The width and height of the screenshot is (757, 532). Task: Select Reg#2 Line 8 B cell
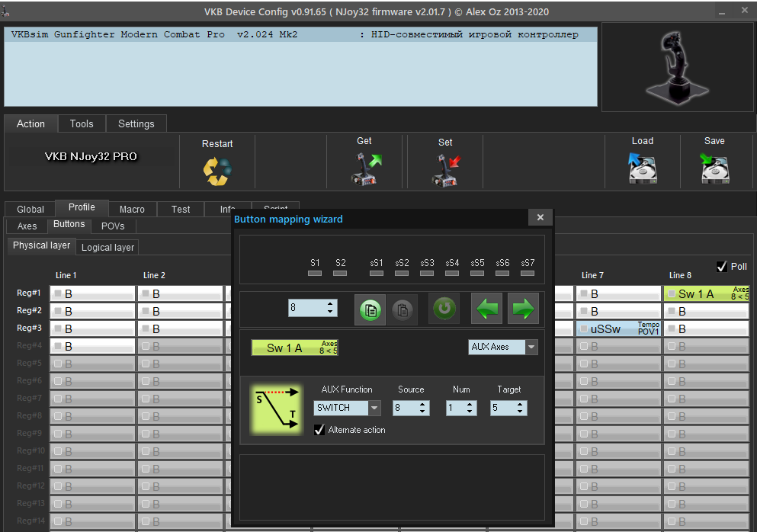(x=706, y=312)
